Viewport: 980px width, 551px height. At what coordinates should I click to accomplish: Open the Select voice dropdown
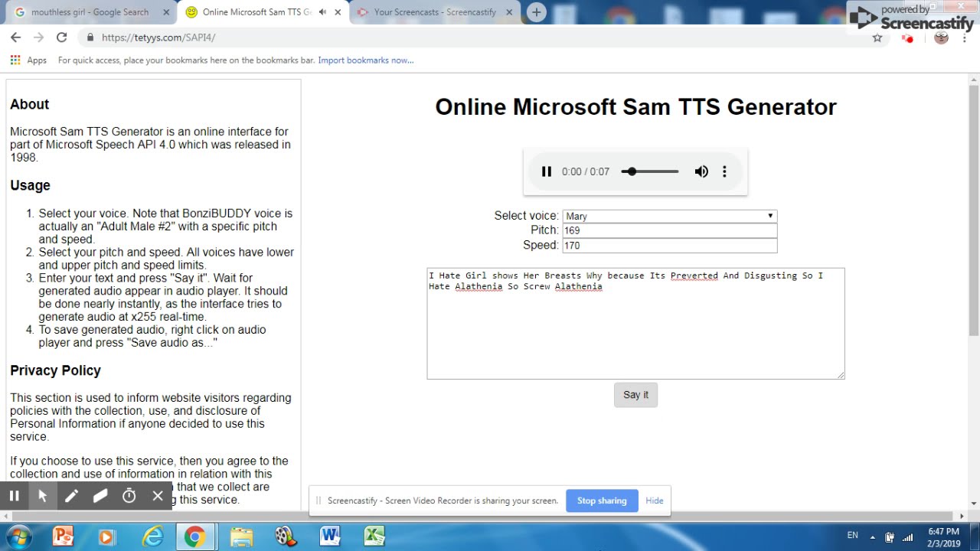click(x=670, y=217)
